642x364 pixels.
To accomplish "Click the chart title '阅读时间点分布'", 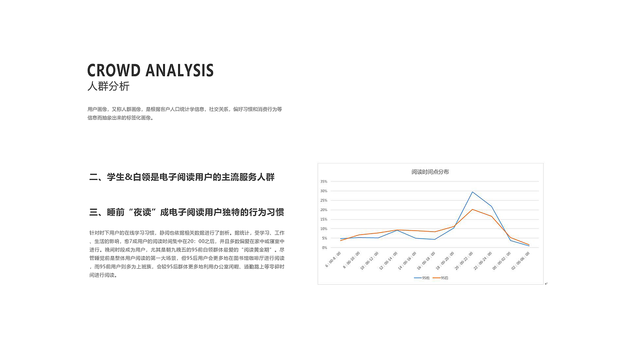I will click(430, 171).
